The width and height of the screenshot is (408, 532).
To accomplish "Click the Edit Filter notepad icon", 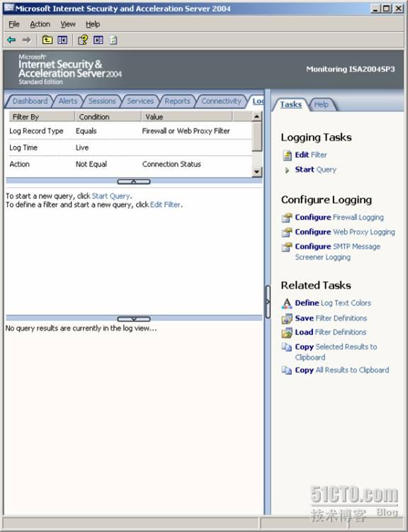I will click(287, 155).
